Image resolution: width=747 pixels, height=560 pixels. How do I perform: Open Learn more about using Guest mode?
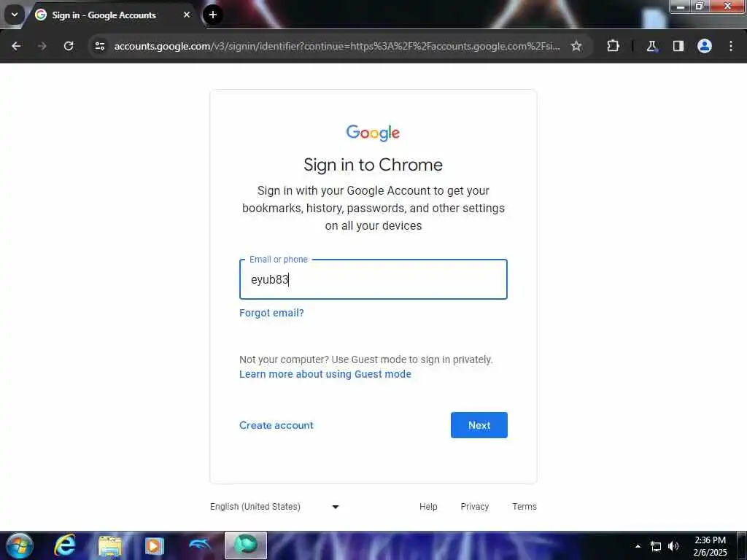tap(325, 374)
